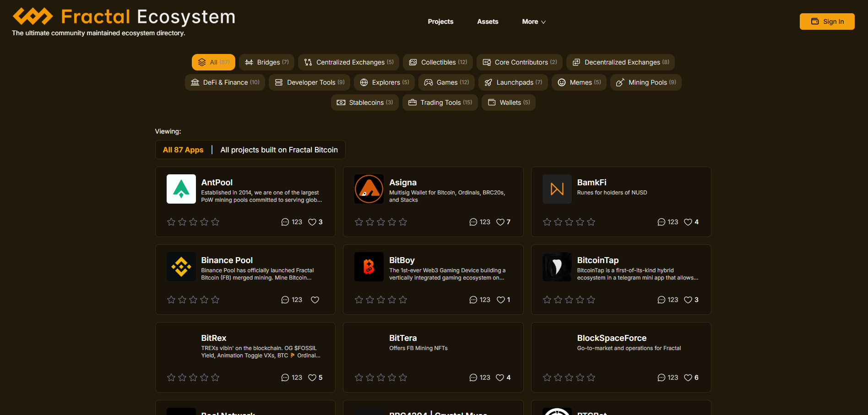Open Asigna comments bubble icon
The height and width of the screenshot is (415, 868).
[473, 222]
